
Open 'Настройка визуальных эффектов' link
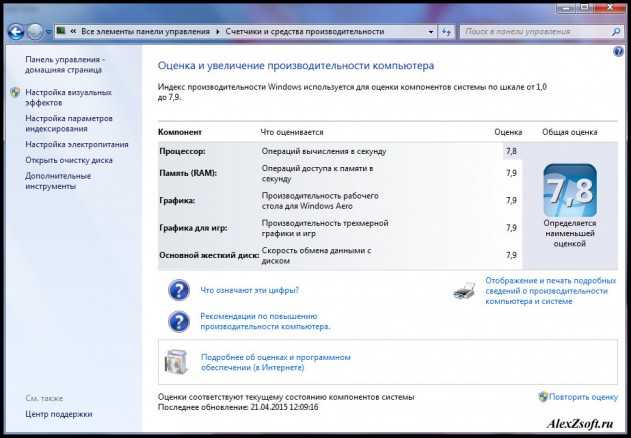68,97
